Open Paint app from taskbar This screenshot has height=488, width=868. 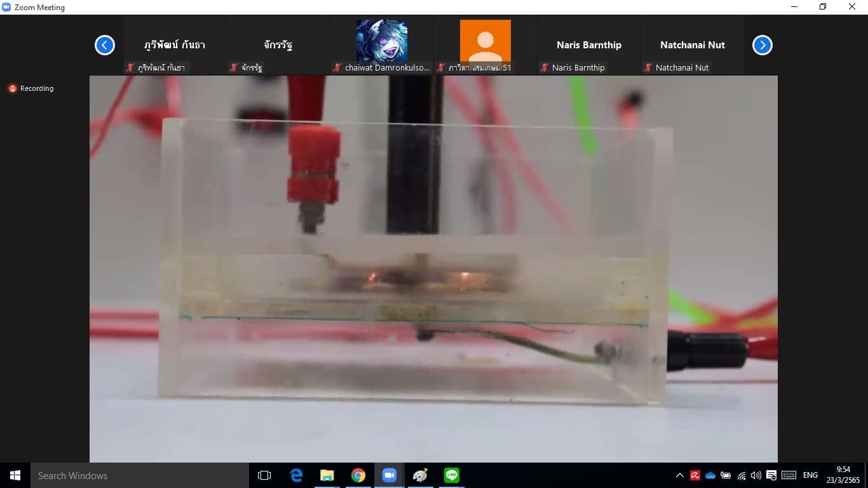tap(421, 475)
